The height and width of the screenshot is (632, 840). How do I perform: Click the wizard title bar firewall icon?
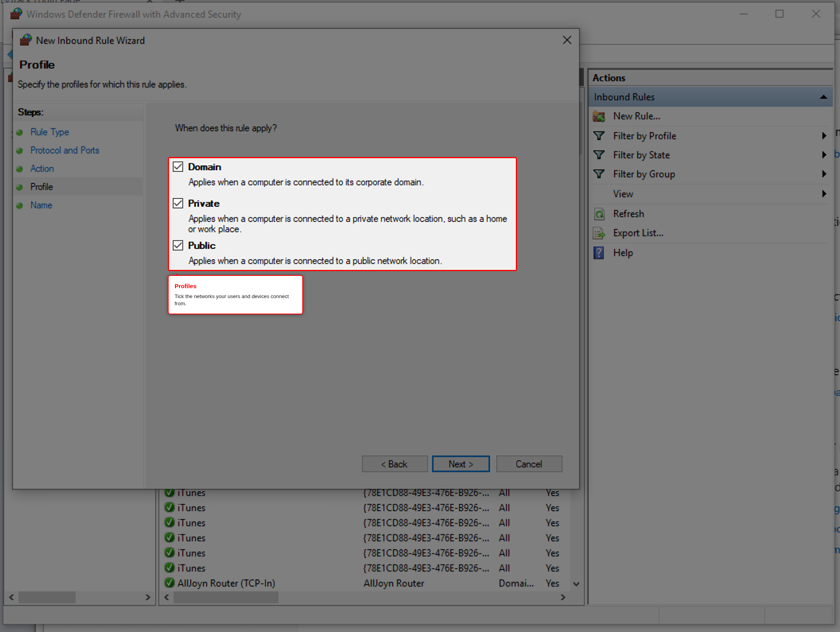coord(26,40)
